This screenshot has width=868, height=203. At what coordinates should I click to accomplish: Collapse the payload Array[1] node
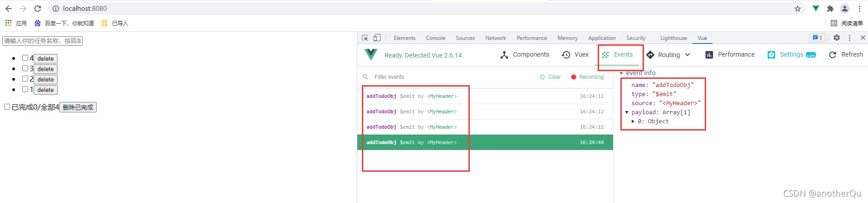pyautogui.click(x=627, y=112)
